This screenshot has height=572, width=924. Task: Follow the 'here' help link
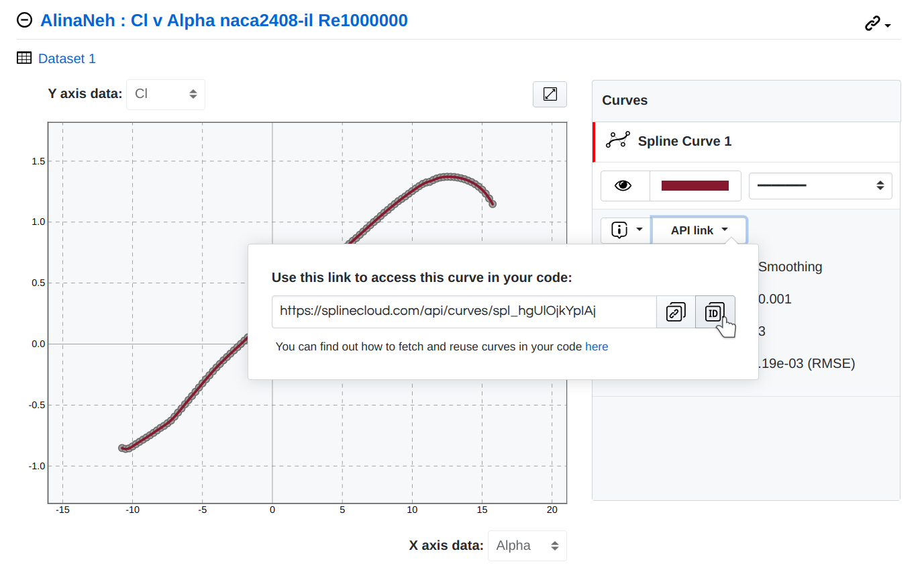tap(597, 347)
